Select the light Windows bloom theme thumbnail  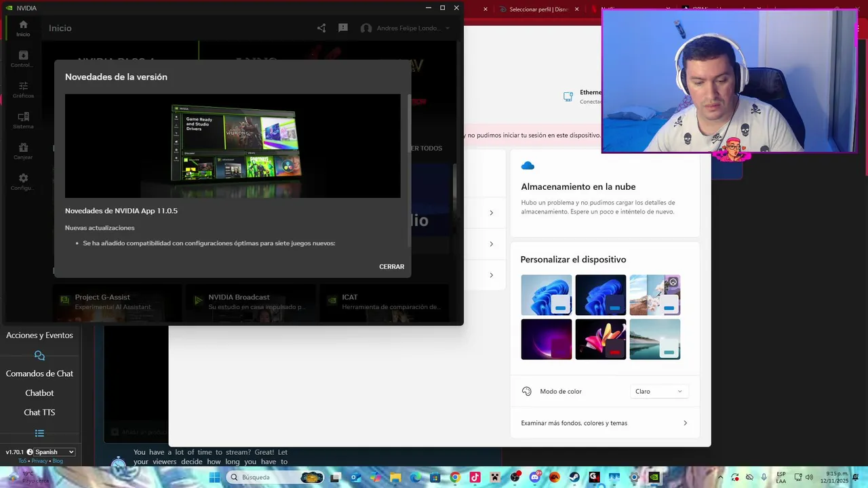(x=547, y=295)
